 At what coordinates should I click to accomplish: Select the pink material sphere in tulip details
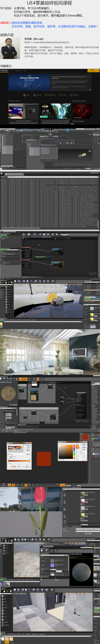pyautogui.click(x=83, y=501)
